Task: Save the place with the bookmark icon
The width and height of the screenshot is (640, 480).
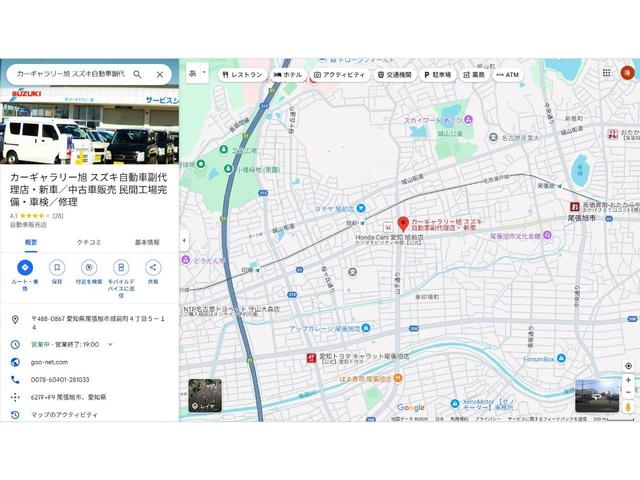Action: (57, 267)
